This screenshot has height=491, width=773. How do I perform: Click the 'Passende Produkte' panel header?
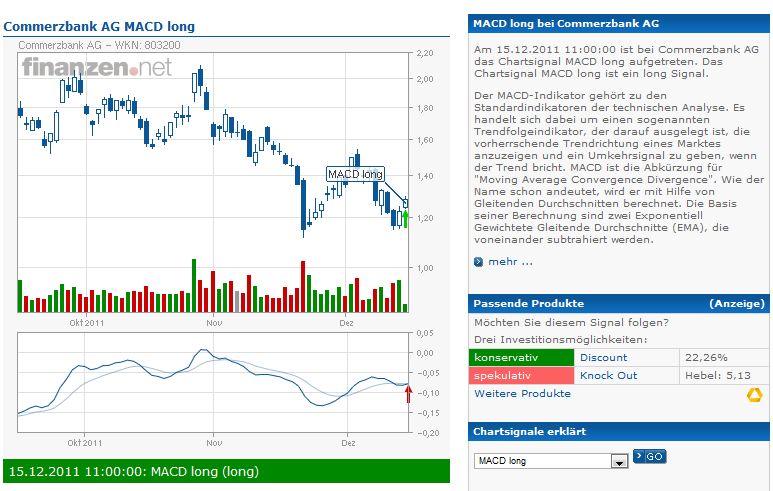[x=528, y=303]
